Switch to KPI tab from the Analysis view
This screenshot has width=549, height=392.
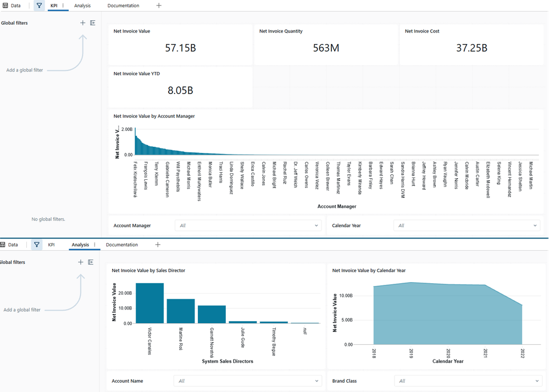coord(51,245)
